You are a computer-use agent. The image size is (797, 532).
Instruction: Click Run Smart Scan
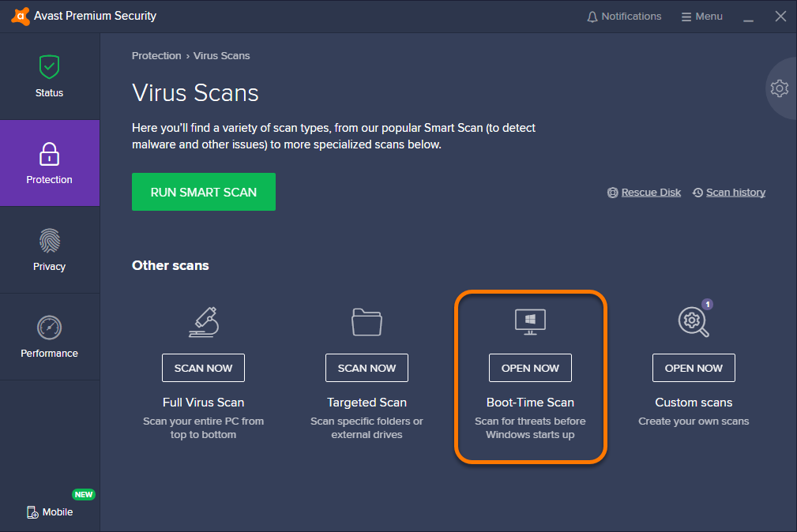pos(203,191)
